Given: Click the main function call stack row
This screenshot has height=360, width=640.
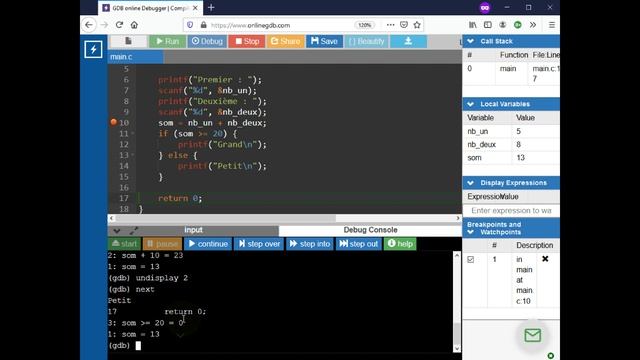Looking at the screenshot, I should [511, 73].
